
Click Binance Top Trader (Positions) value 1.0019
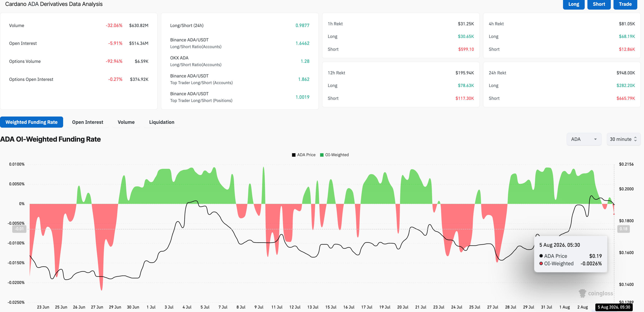click(302, 97)
